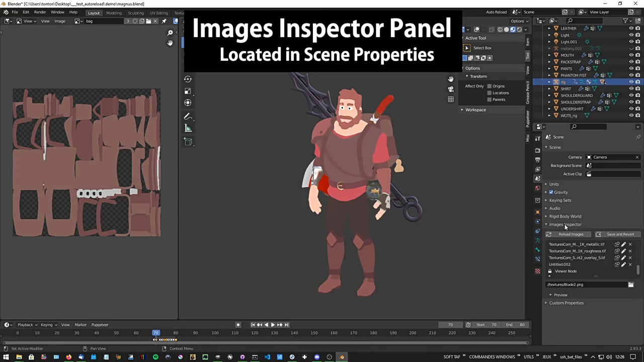Select the Annotate tool in viewport toolbar
Screen dimensions: 644x362
[188, 117]
